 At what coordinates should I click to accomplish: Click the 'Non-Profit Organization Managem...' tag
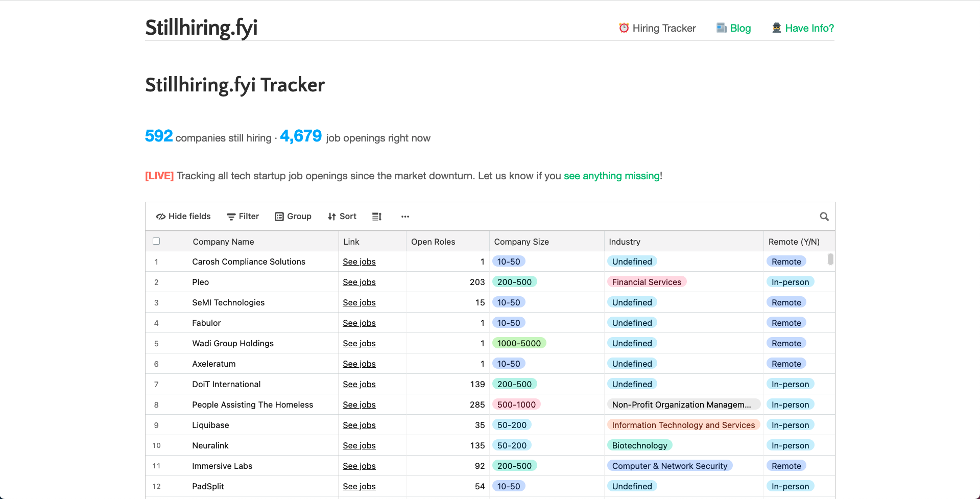point(683,405)
